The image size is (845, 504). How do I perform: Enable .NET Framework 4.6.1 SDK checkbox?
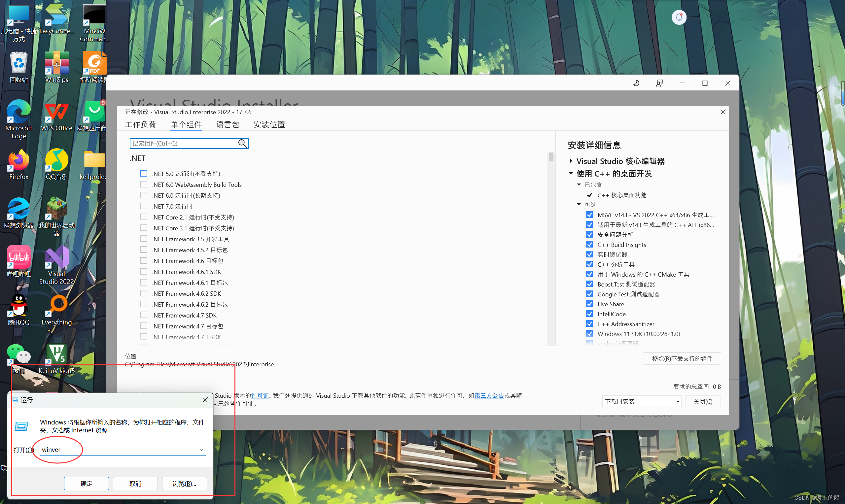click(144, 272)
